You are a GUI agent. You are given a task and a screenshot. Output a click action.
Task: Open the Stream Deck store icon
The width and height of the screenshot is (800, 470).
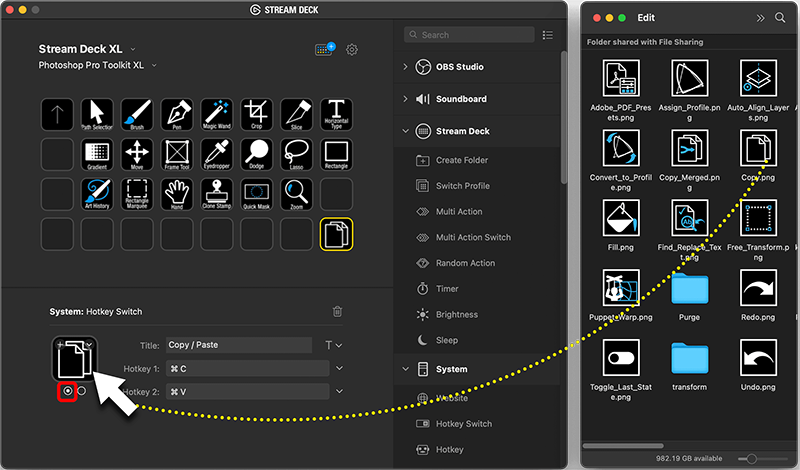coord(325,49)
